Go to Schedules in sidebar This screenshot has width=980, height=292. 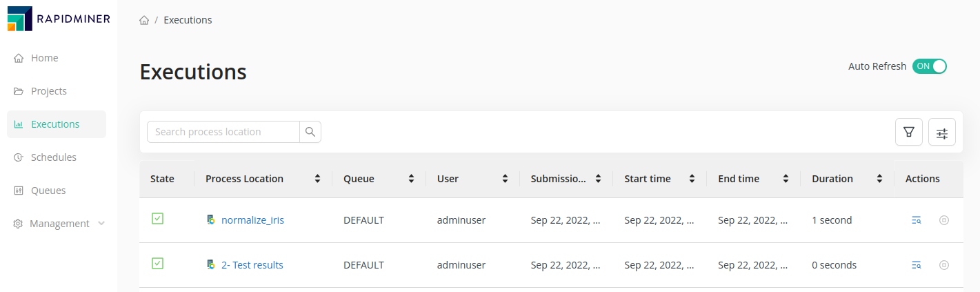pyautogui.click(x=53, y=157)
